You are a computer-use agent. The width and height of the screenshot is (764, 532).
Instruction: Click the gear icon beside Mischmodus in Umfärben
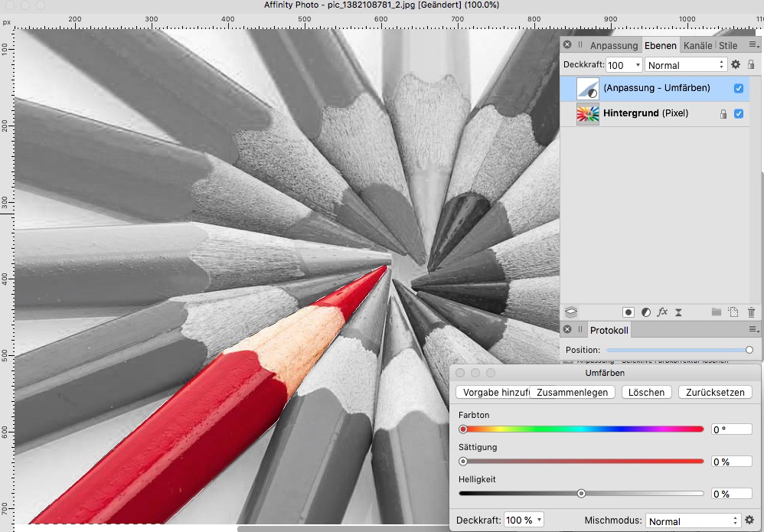(x=749, y=521)
